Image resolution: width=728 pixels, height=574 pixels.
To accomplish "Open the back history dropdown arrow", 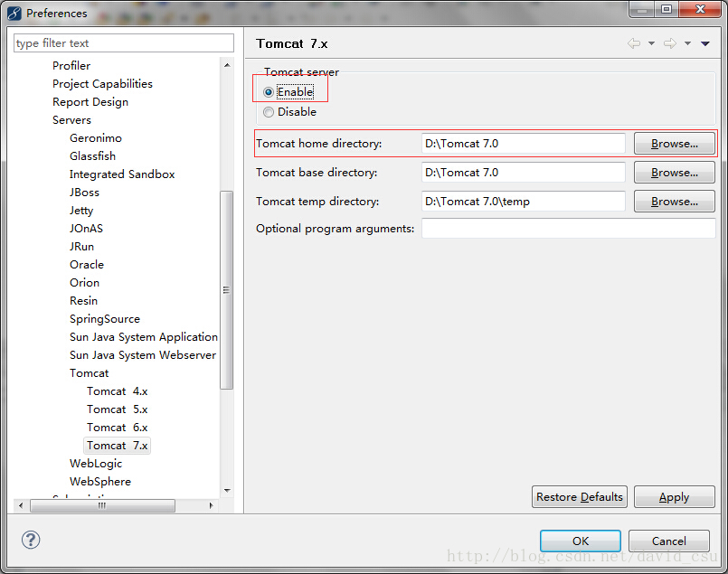I will 651,43.
